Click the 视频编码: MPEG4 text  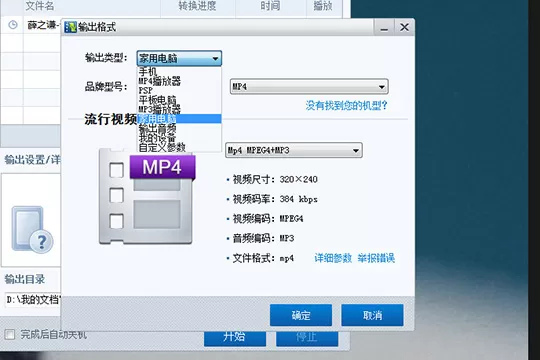click(268, 218)
